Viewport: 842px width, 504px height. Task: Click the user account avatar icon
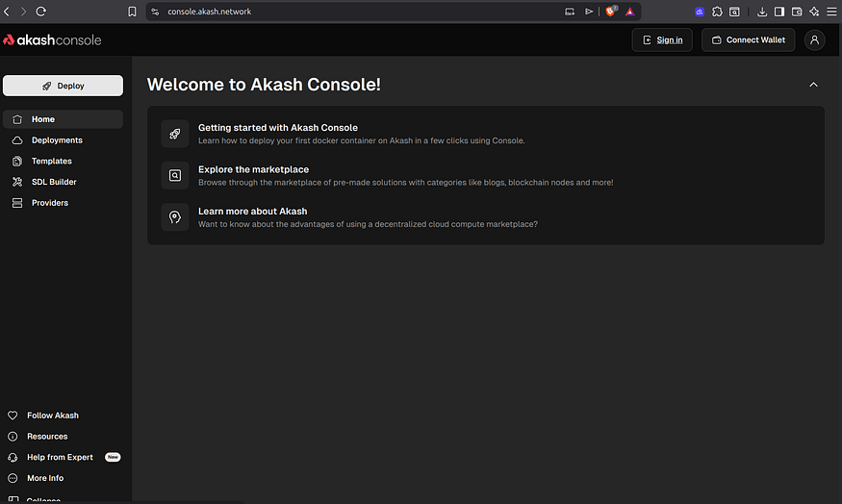(x=814, y=39)
